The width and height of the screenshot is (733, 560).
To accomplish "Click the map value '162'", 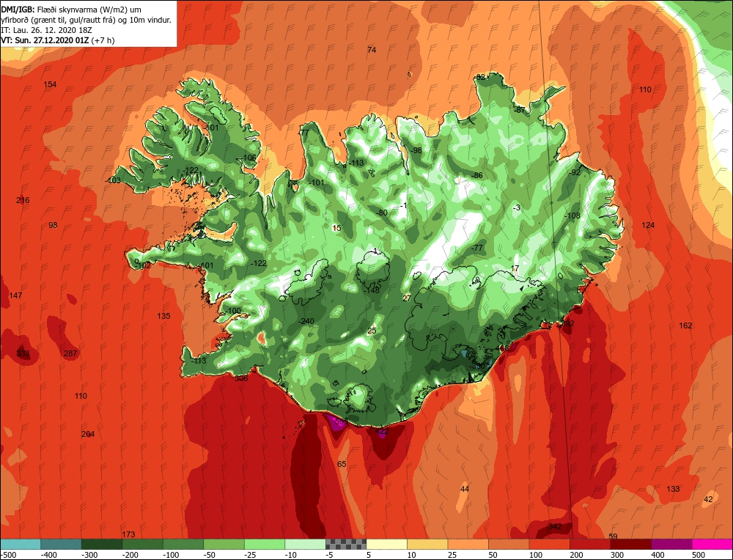I will (x=685, y=325).
